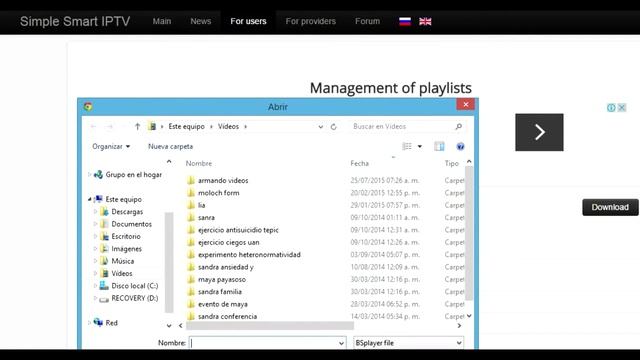This screenshot has width=640, height=360.
Task: Select the experimento heteronormatividad folder
Action: coord(249,255)
